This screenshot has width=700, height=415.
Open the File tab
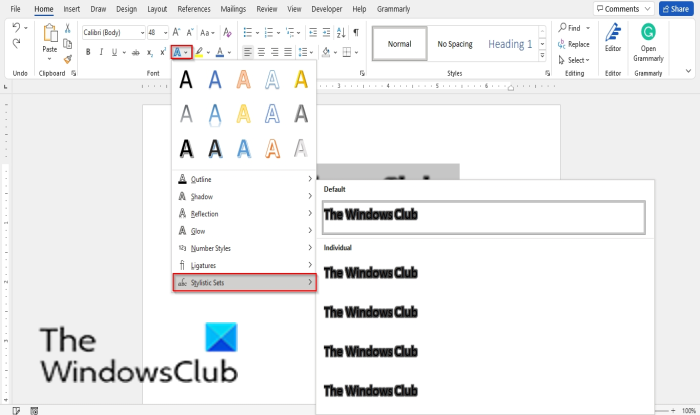coord(15,9)
